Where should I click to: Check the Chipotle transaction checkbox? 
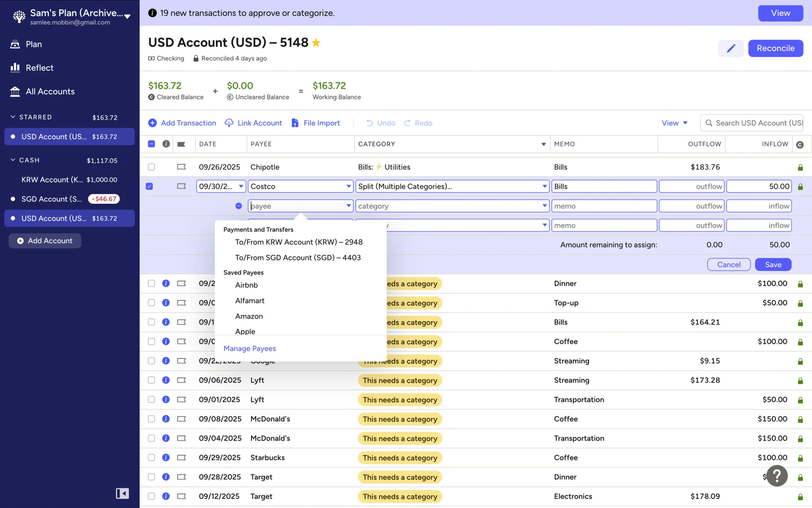[x=151, y=167]
